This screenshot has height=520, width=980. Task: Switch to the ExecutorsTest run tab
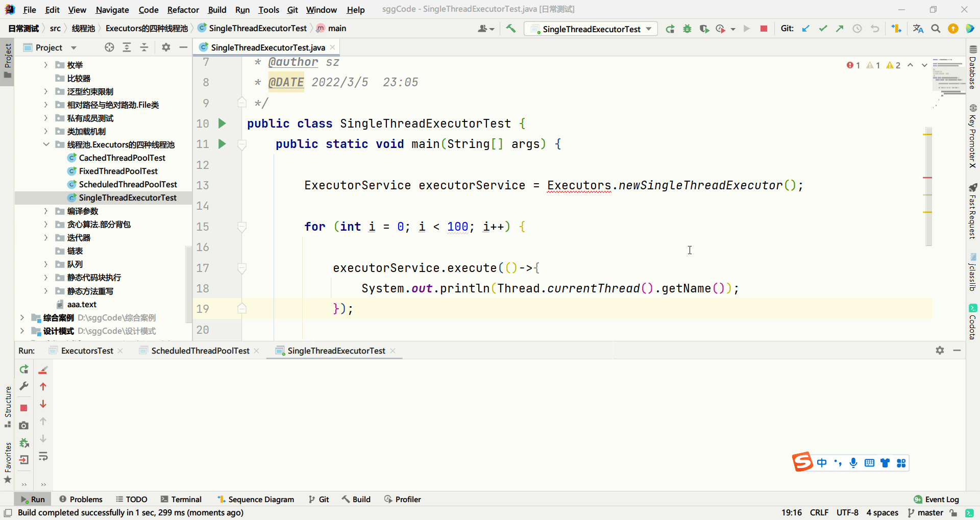coord(87,351)
